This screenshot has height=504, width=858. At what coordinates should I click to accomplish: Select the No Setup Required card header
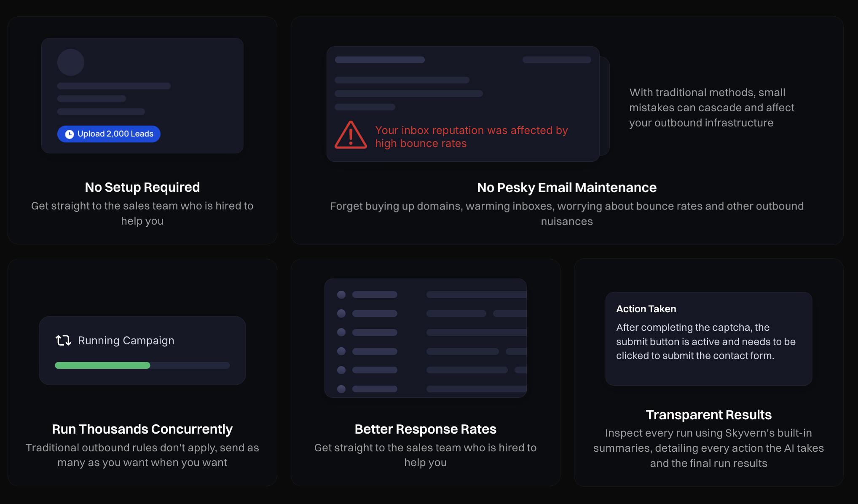142,187
